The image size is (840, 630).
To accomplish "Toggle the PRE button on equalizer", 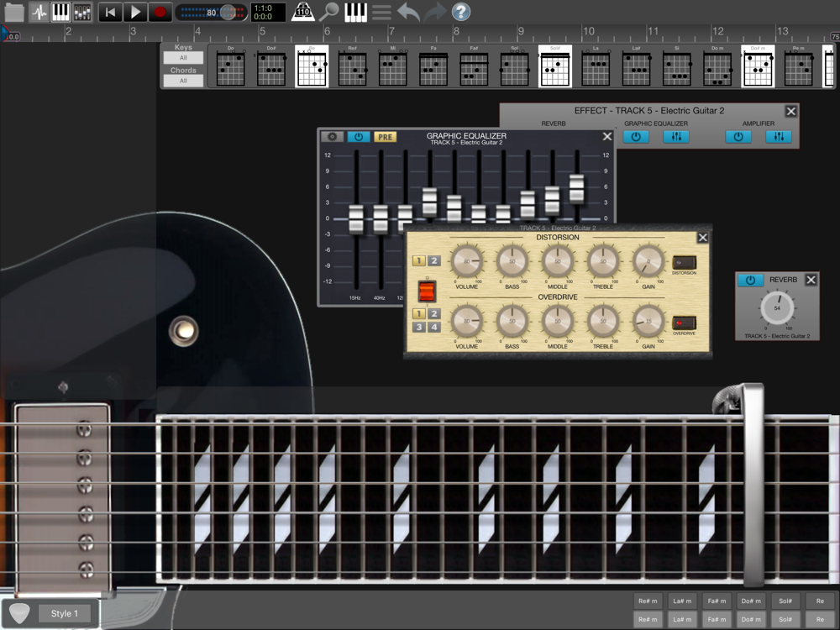I will pos(385,137).
